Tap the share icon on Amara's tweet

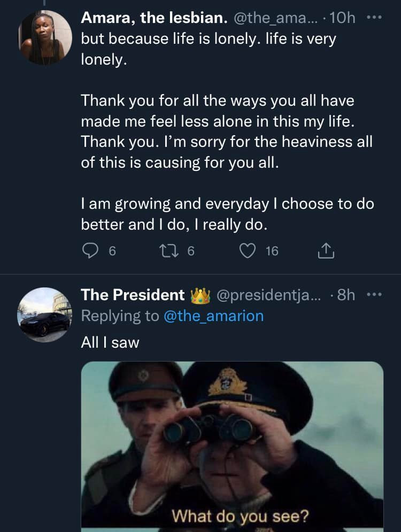coord(326,251)
